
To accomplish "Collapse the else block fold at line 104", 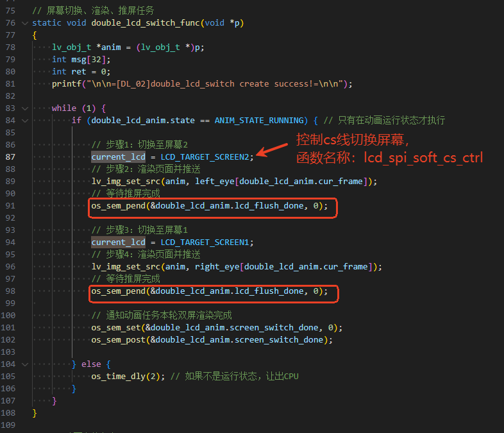I will click(25, 364).
